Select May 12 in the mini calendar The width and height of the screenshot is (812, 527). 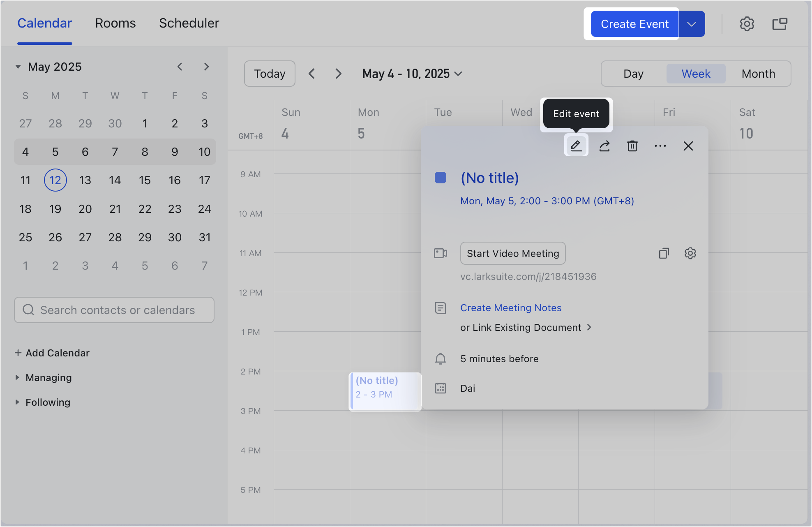tap(55, 180)
